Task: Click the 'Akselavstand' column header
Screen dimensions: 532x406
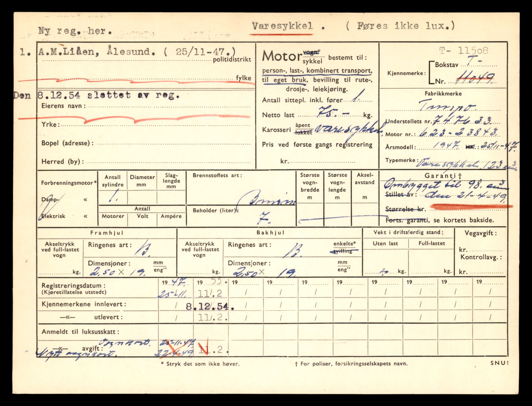Action: (x=365, y=178)
